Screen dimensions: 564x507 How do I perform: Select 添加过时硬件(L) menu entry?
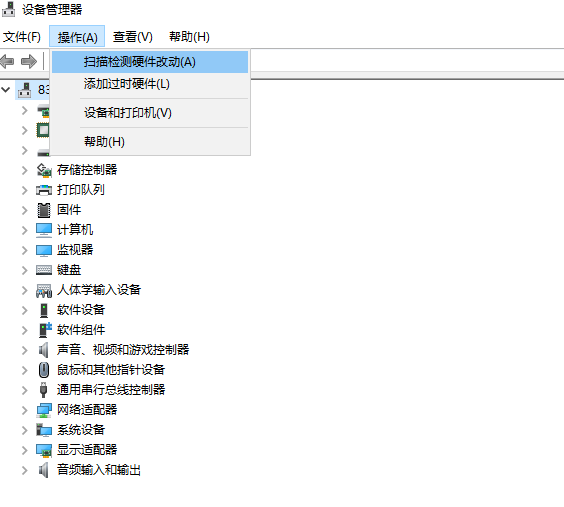click(x=150, y=84)
